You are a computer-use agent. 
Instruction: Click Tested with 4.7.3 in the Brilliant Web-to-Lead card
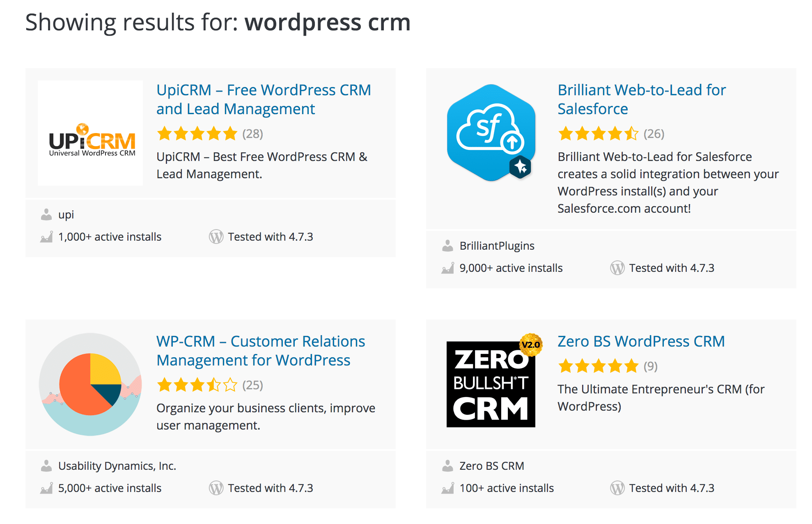pos(672,268)
